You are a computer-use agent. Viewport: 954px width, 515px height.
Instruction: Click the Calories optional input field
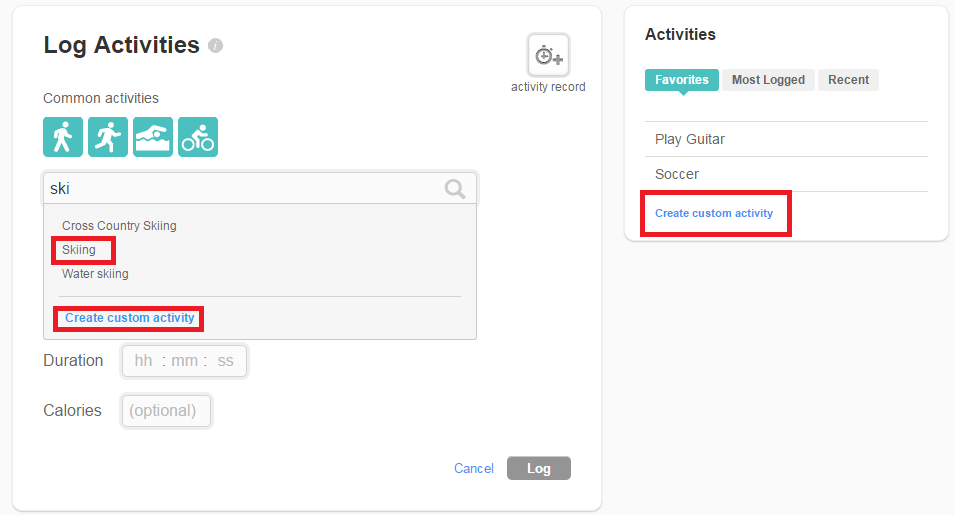pos(166,411)
